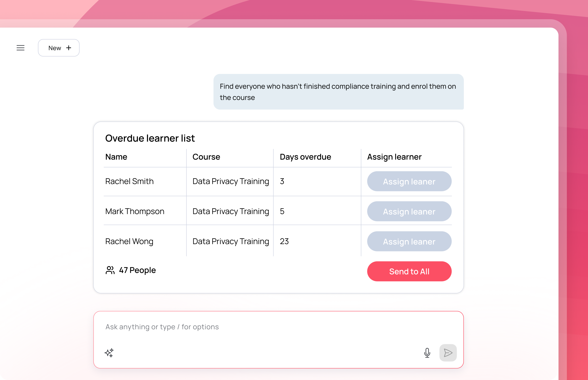Select the 47 People count label

[x=137, y=270]
